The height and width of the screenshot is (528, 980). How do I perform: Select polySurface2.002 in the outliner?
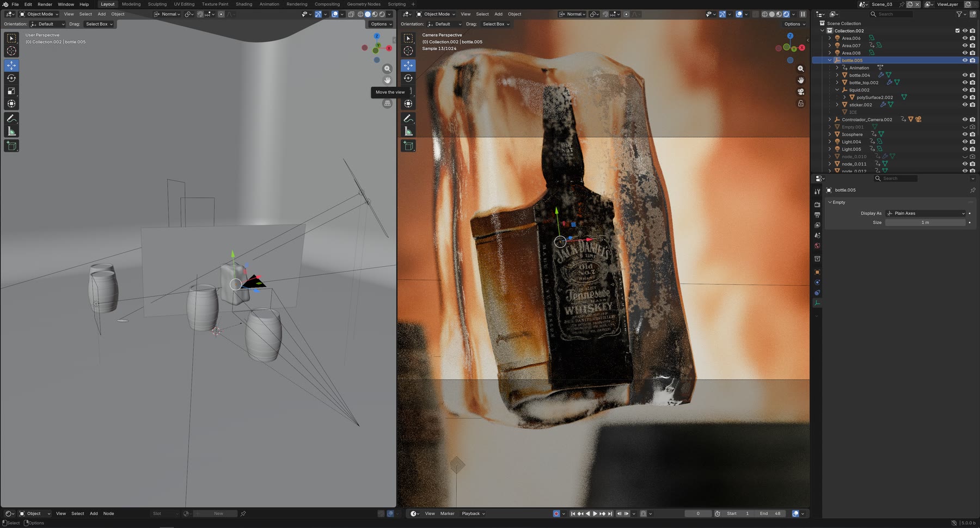point(874,97)
